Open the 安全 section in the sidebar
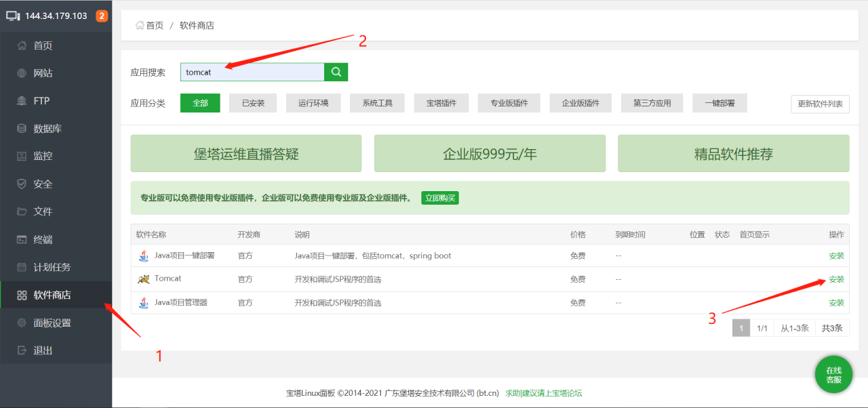The height and width of the screenshot is (408, 868). [x=42, y=183]
